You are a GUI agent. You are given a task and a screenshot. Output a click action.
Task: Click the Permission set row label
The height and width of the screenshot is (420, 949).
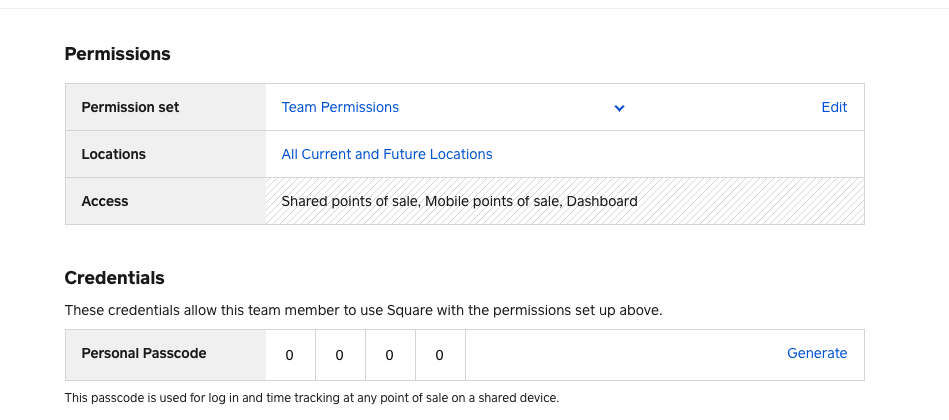tap(130, 107)
